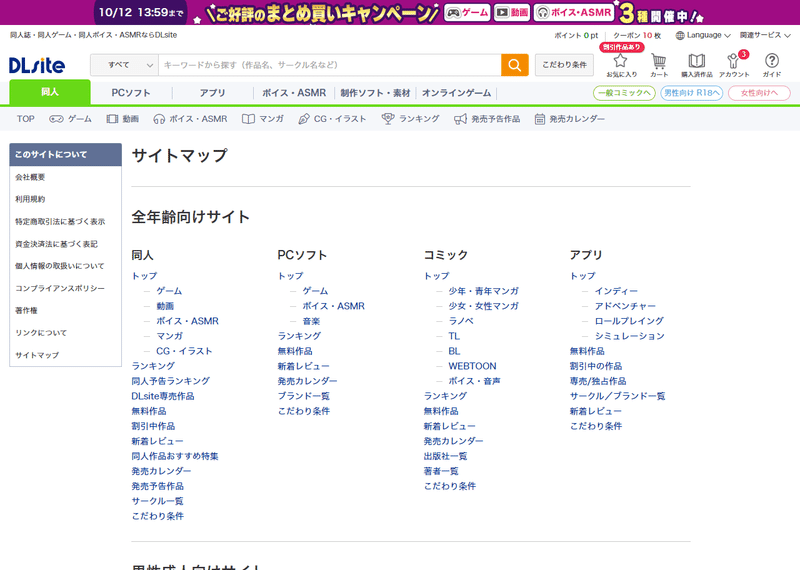The height and width of the screenshot is (570, 800).
Task: Open ブランド一覧 link under PCソフト
Action: pos(304,396)
